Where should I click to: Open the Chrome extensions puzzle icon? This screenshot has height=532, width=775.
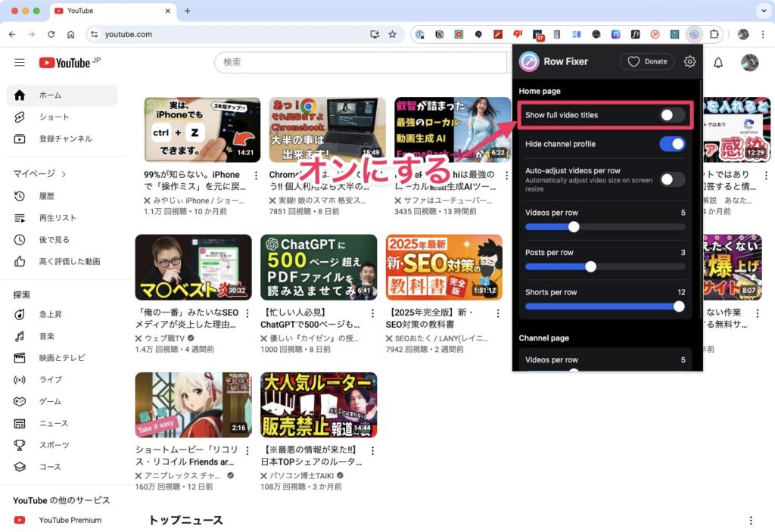click(x=714, y=34)
